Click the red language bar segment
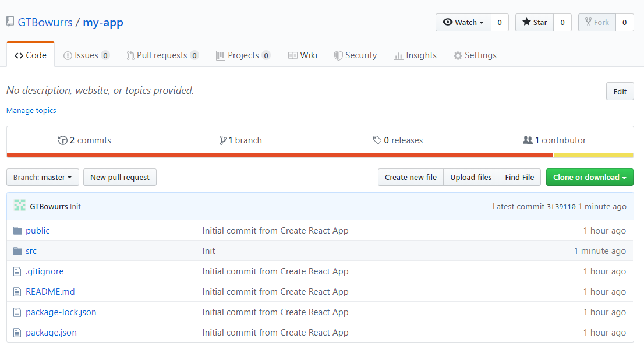Screen dimensions: 644x346 pyautogui.click(x=279, y=155)
